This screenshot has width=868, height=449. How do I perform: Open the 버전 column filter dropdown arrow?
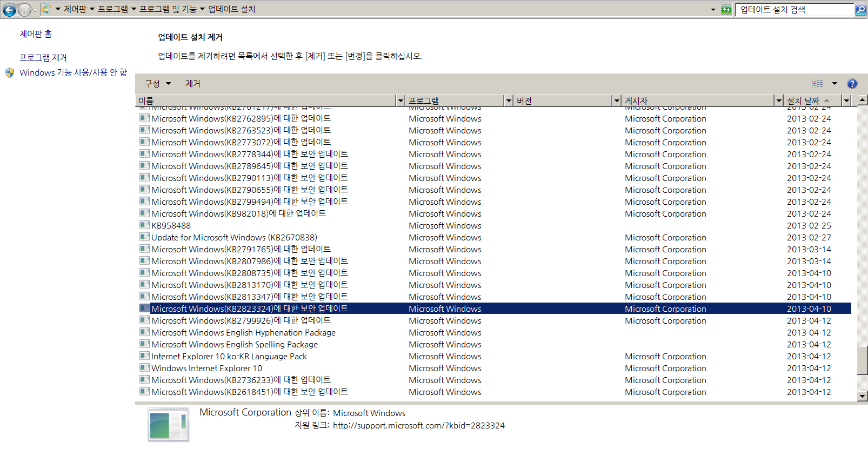pos(617,100)
